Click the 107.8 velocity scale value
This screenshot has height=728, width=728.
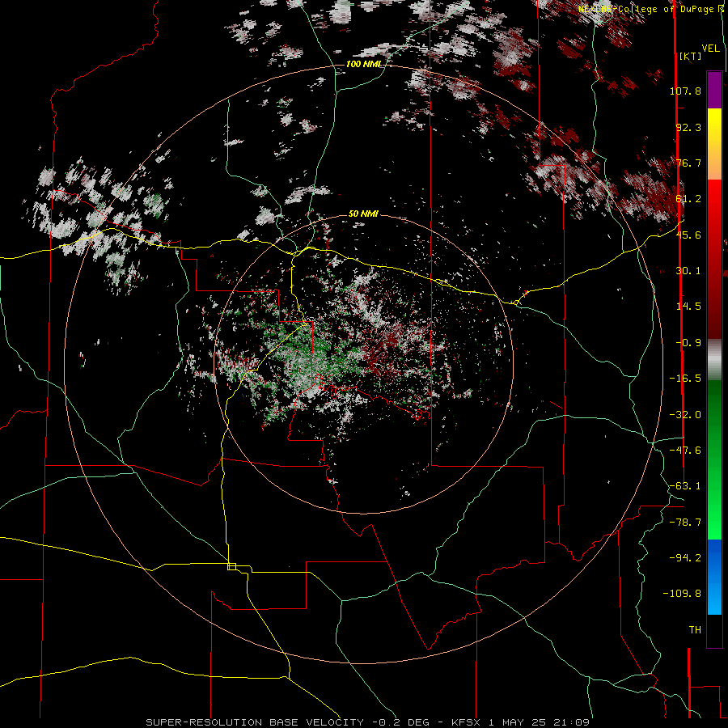tap(685, 91)
